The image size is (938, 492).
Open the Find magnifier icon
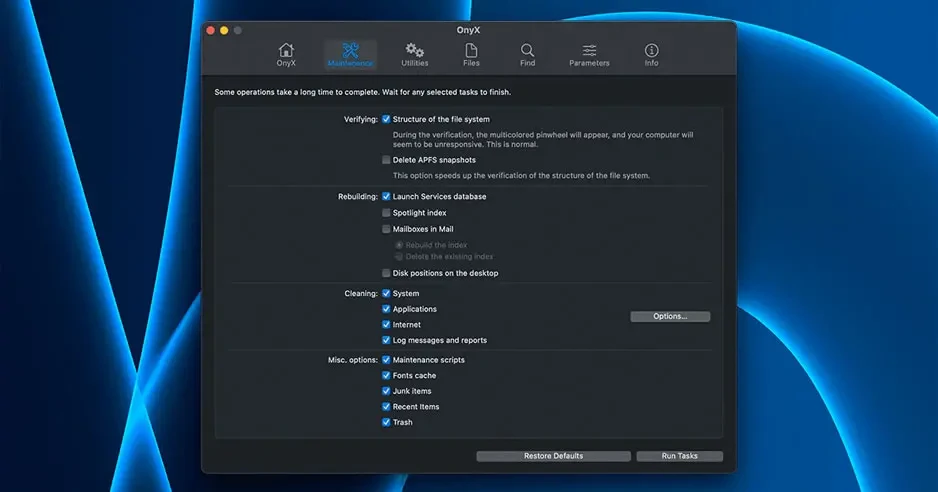click(527, 54)
